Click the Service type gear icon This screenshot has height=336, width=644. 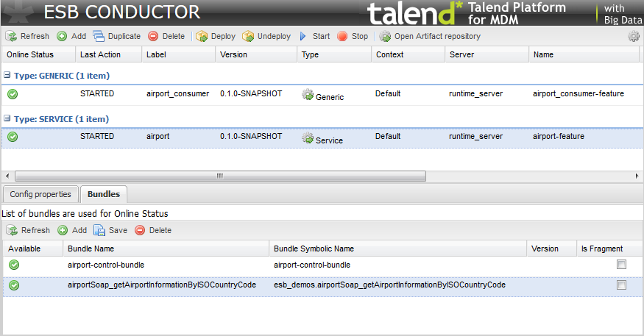(x=308, y=137)
